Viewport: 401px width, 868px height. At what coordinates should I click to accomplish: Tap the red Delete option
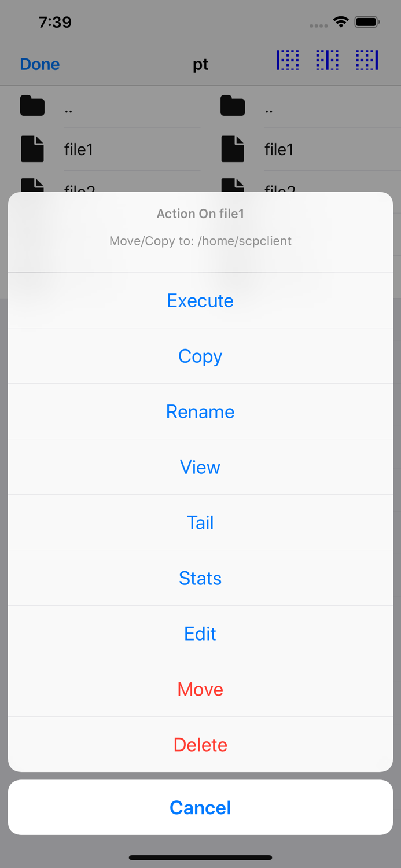(x=200, y=745)
